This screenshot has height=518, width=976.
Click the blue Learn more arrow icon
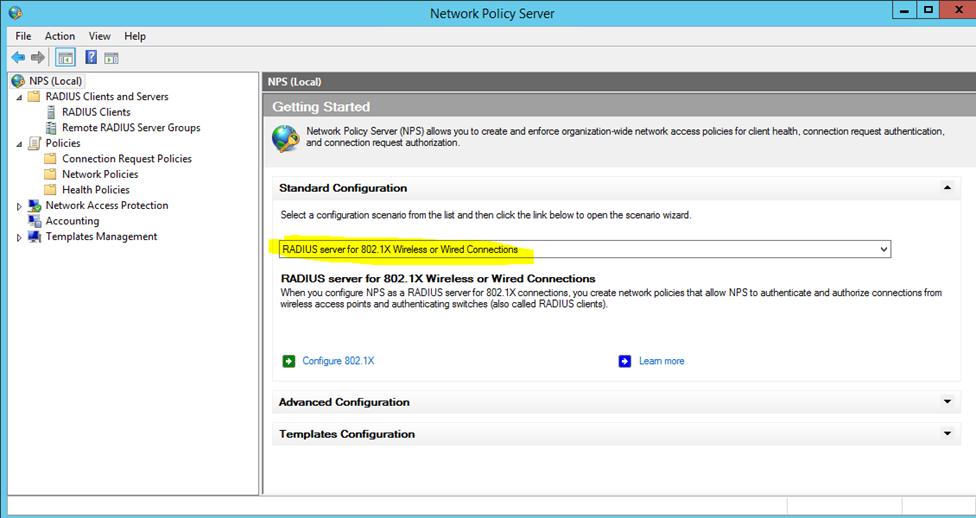click(625, 361)
